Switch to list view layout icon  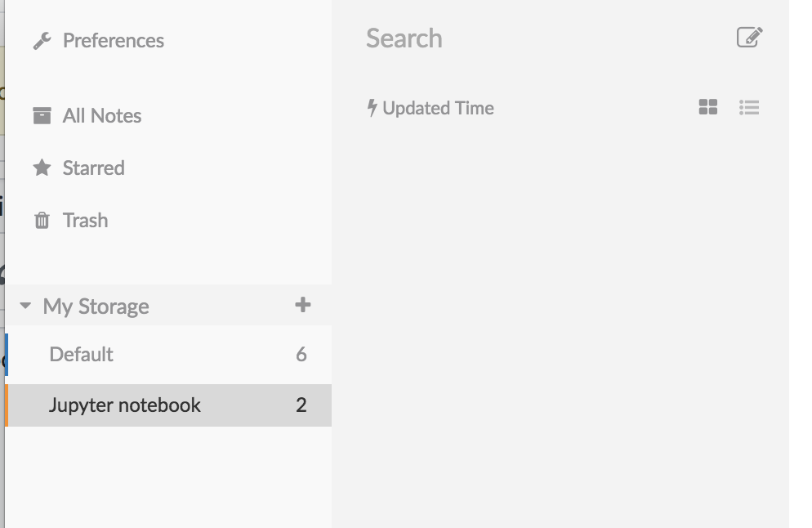[x=749, y=107]
